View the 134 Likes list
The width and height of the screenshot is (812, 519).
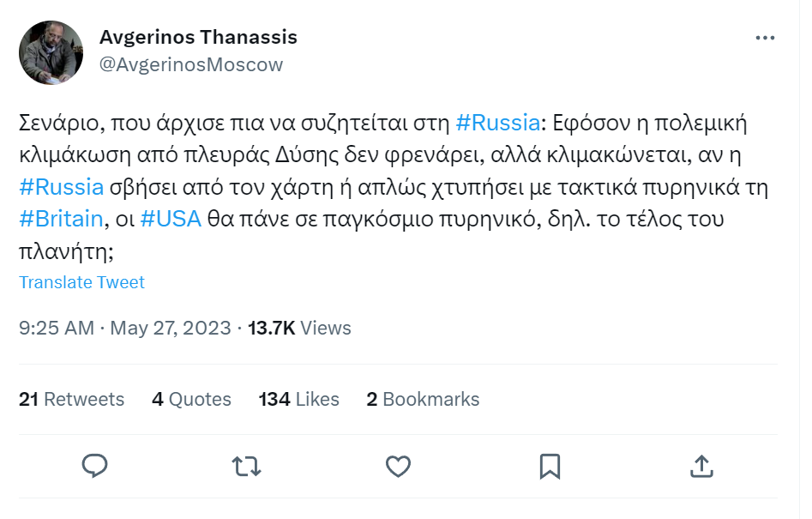(x=298, y=400)
